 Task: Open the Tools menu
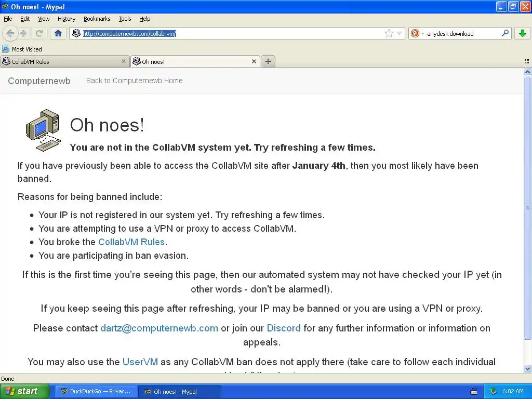[x=125, y=19]
